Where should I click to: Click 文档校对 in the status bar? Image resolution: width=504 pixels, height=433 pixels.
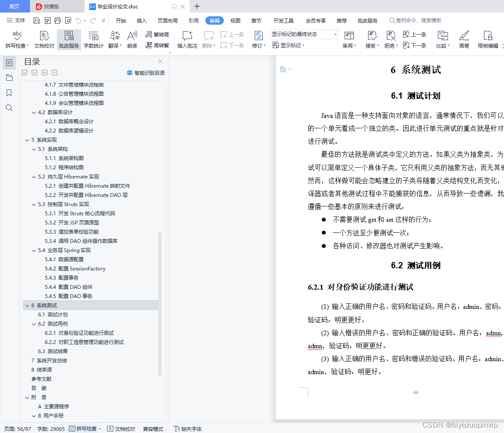point(121,429)
